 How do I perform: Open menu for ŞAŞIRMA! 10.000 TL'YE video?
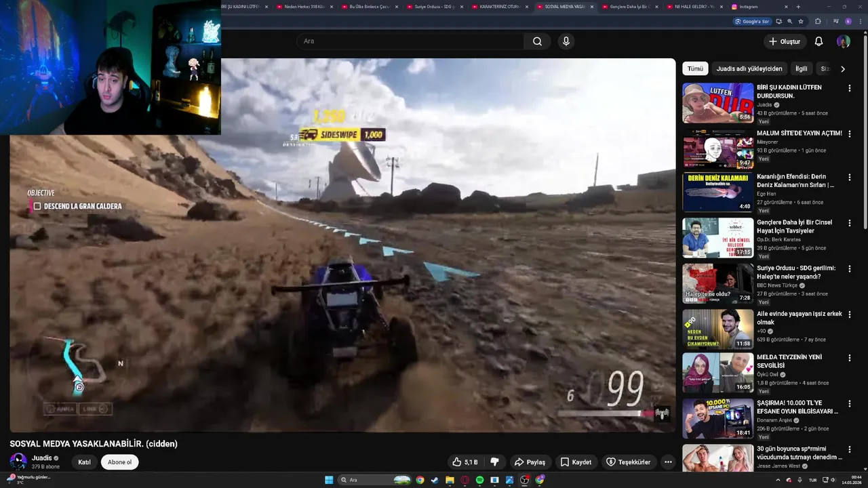coord(849,404)
